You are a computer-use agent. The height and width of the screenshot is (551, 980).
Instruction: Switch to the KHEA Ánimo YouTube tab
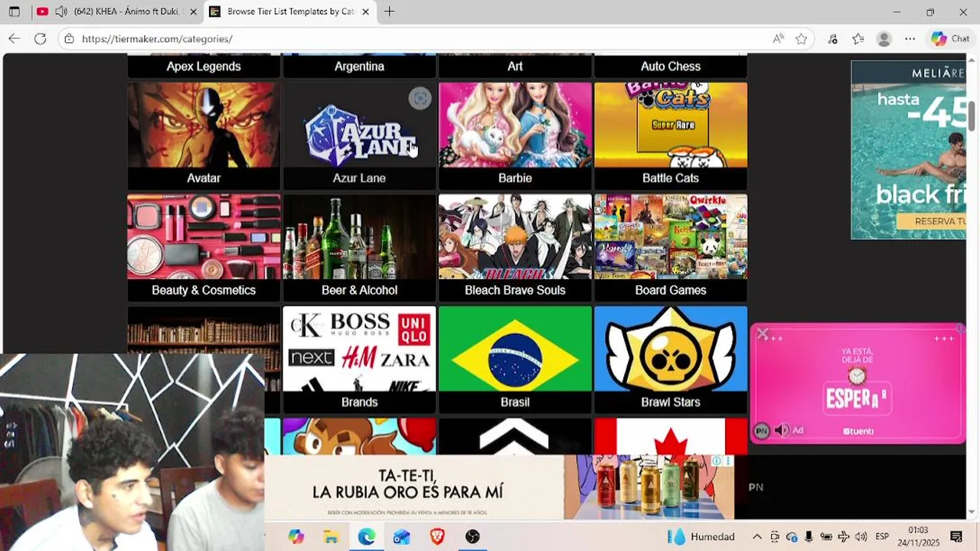[x=118, y=11]
